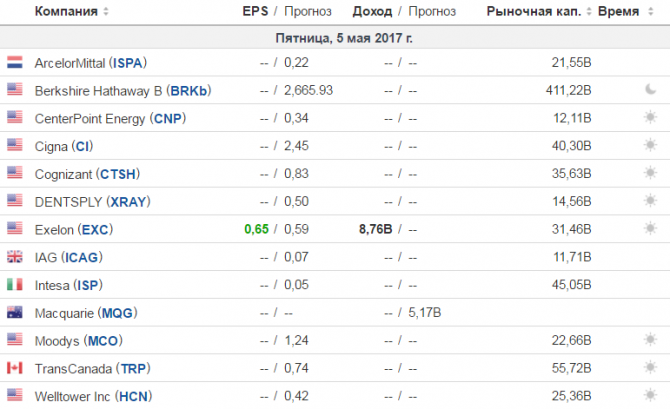The width and height of the screenshot is (670, 409).
Task: Click the EPS column header
Action: pos(255,11)
